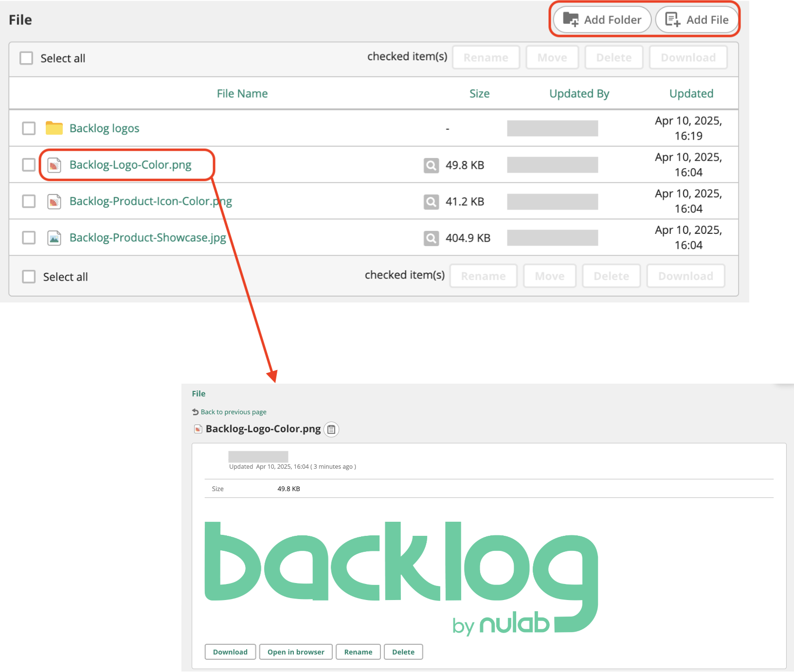The image size is (794, 672).
Task: Click the Backlog logo preview image
Action: tap(401, 579)
